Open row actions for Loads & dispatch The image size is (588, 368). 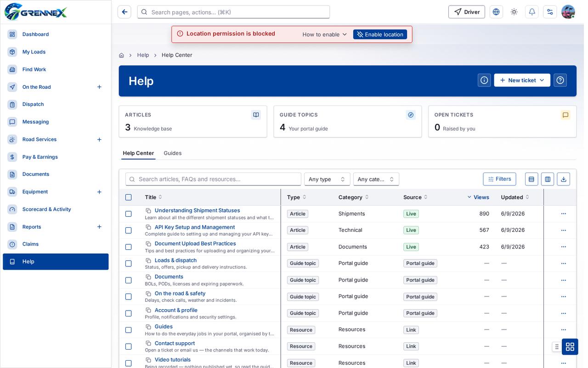564,263
